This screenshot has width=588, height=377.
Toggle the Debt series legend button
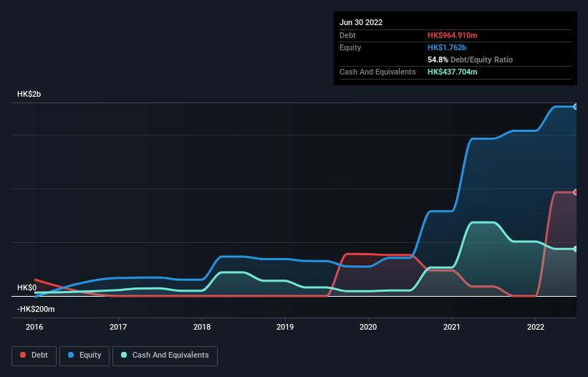click(34, 355)
